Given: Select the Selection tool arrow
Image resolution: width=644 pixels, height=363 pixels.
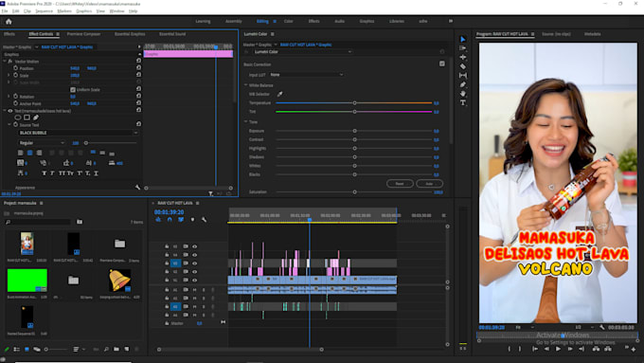Looking at the screenshot, I should tap(463, 39).
